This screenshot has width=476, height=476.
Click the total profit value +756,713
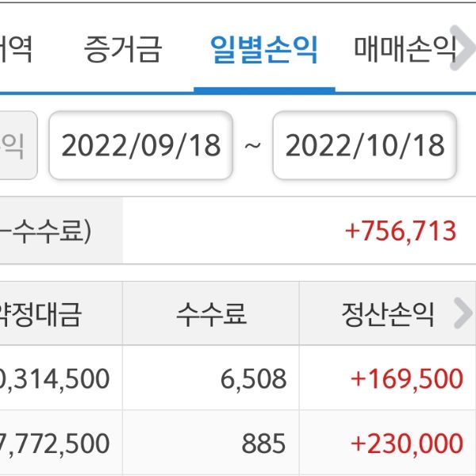pyautogui.click(x=401, y=231)
